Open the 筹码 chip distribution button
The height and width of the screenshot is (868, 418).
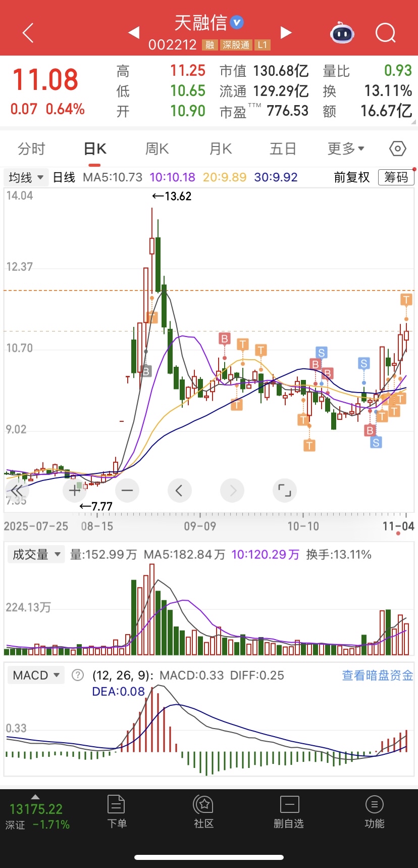[x=396, y=177]
